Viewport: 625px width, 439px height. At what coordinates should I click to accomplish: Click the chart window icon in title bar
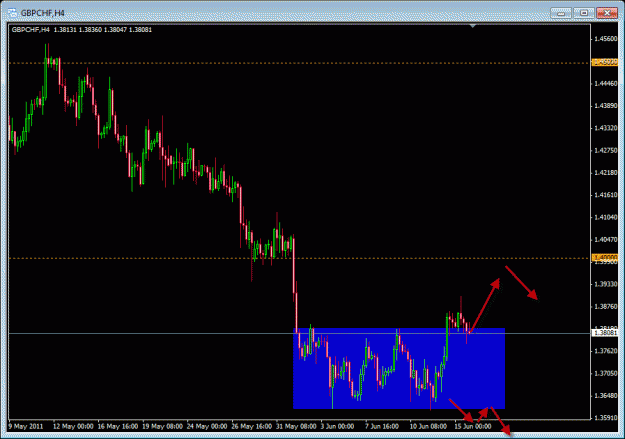[12, 13]
